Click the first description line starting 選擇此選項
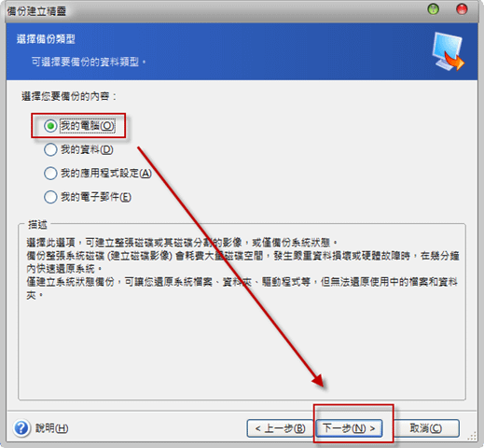 click(x=182, y=243)
